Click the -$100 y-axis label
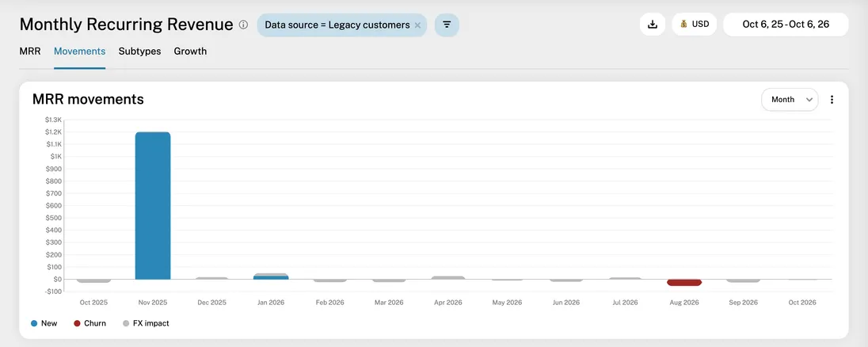The height and width of the screenshot is (347, 868). (x=54, y=292)
